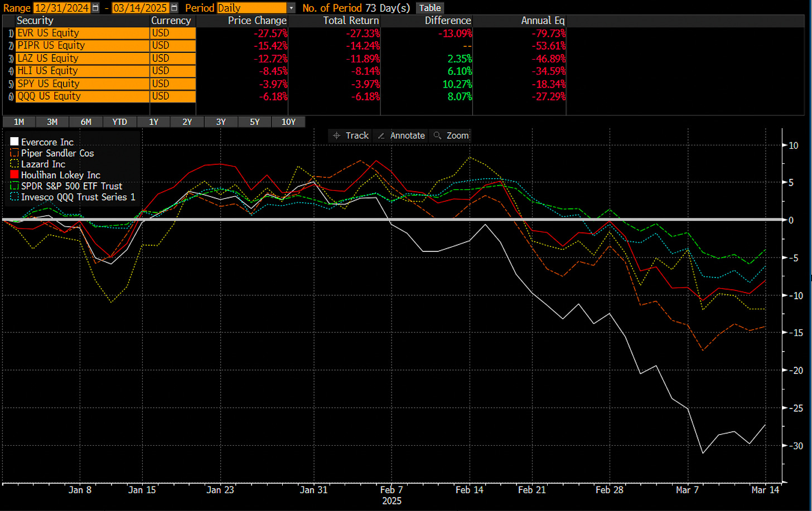Click PIPR total return -14.24%
Screen dimensions: 812x511
[x=362, y=46]
